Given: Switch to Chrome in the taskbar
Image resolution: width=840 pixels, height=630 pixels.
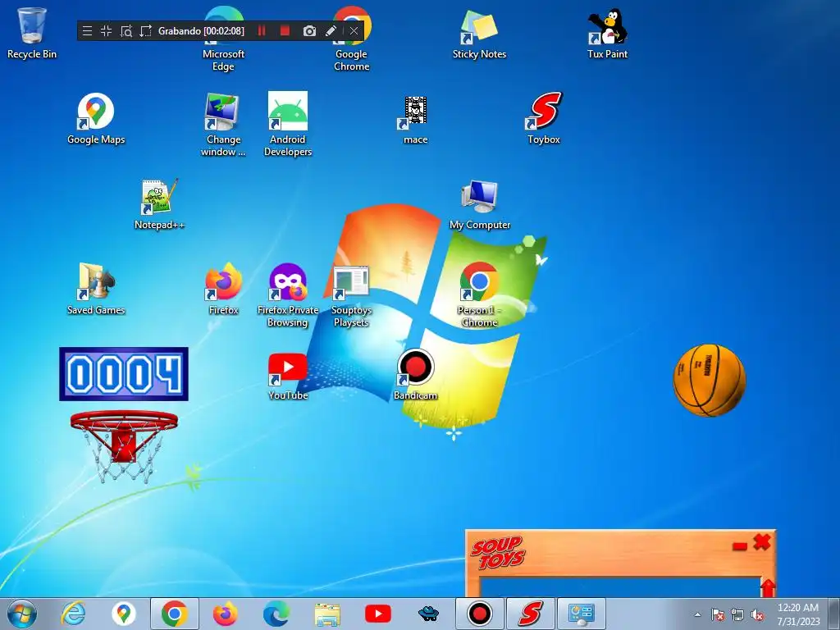Looking at the screenshot, I should (174, 614).
